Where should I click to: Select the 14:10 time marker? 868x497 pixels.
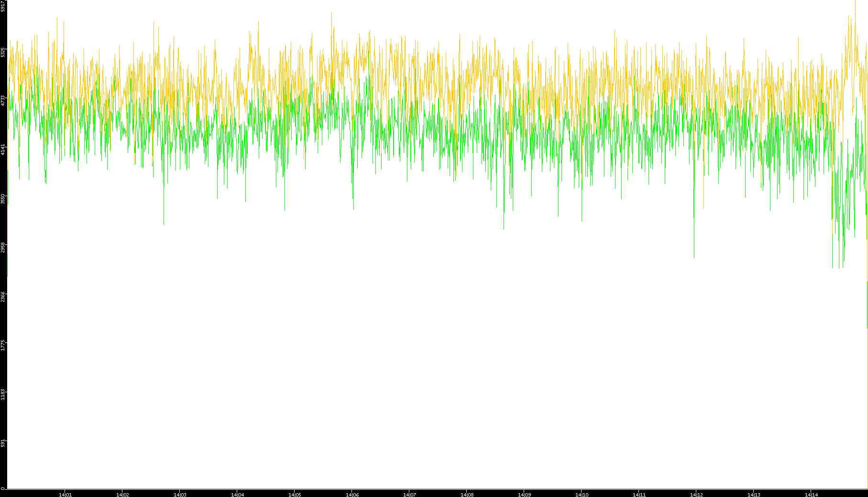click(582, 495)
